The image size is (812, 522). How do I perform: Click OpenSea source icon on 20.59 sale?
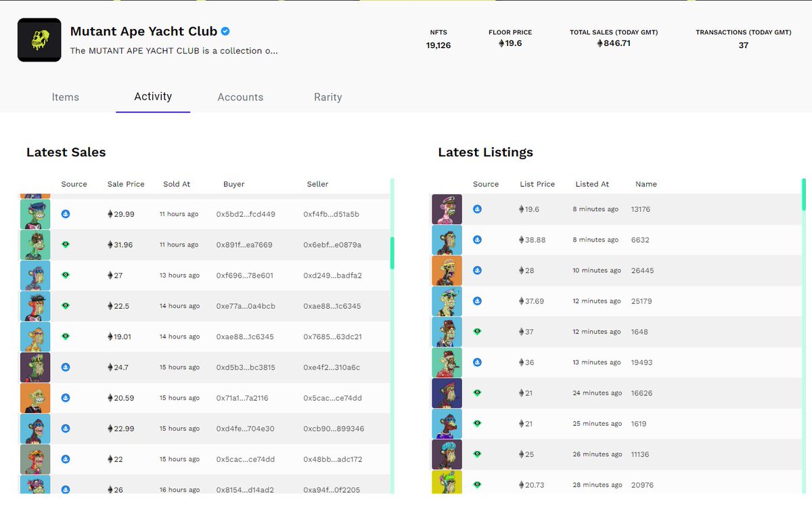coord(66,397)
